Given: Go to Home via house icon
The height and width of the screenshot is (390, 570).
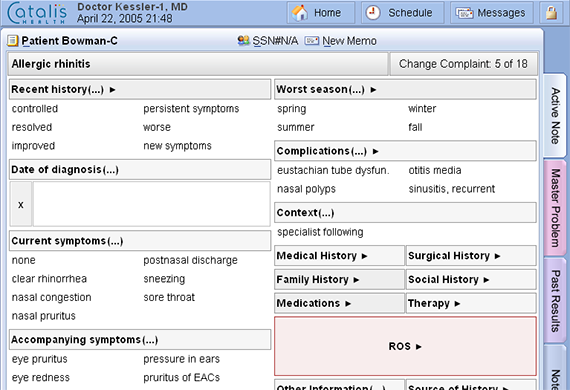Looking at the screenshot, I should point(300,13).
